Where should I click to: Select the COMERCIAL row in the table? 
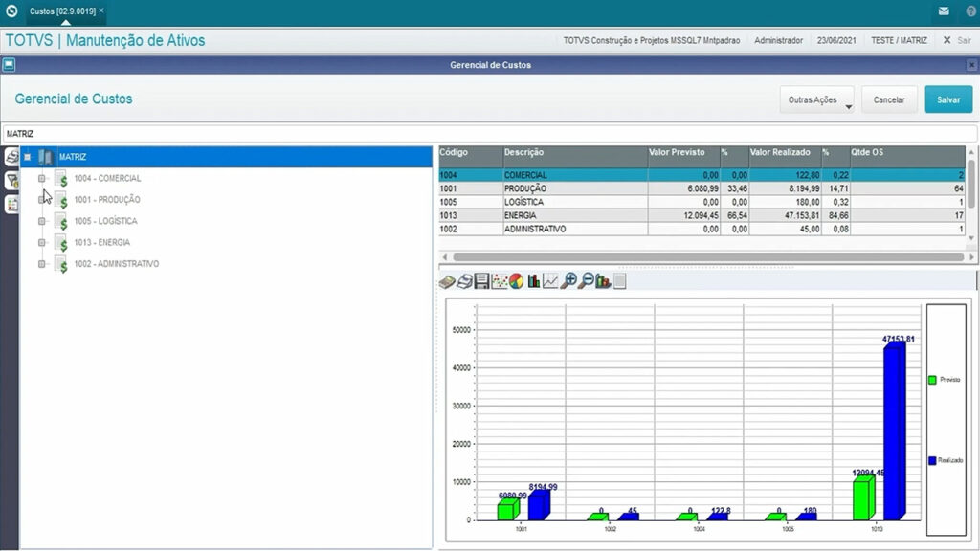pos(702,175)
